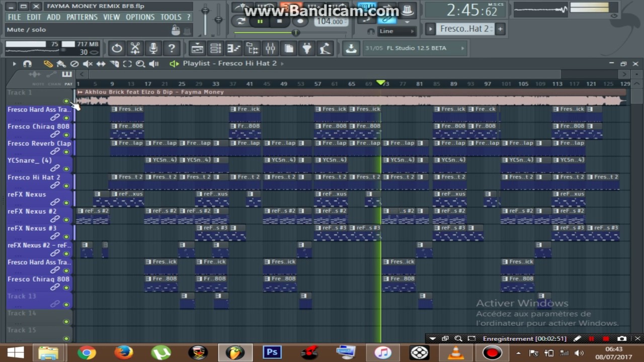Open the OPTIONS menu
This screenshot has width=644, height=362.
(x=140, y=17)
